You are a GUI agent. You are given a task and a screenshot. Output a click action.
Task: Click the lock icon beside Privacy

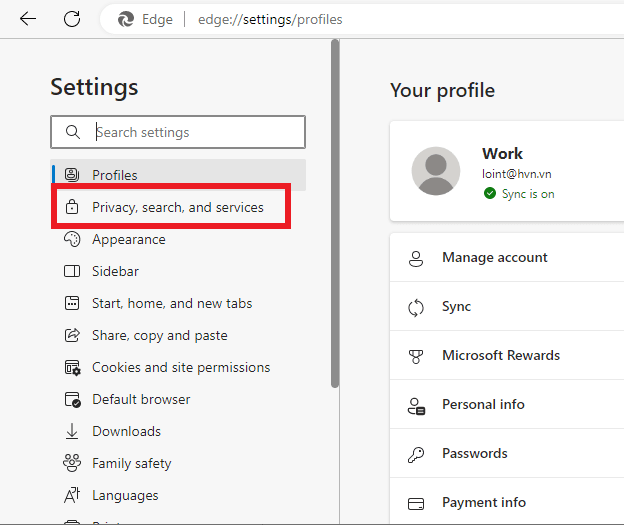[72, 207]
